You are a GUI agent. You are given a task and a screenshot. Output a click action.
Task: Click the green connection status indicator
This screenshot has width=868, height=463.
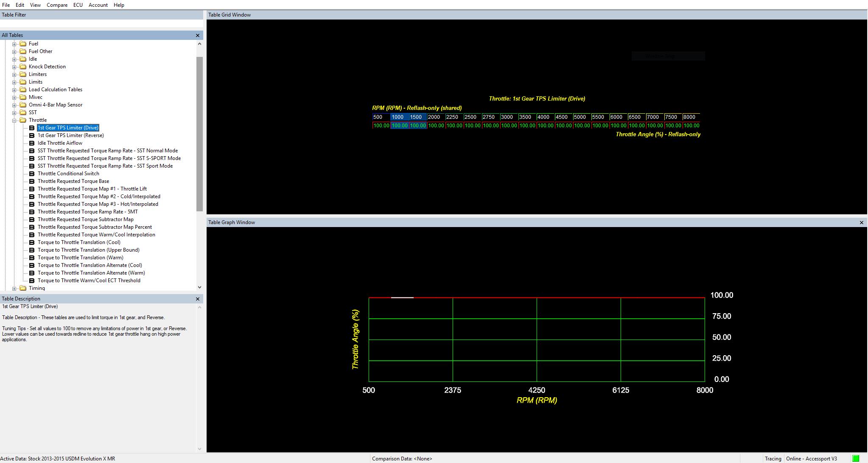(x=856, y=458)
